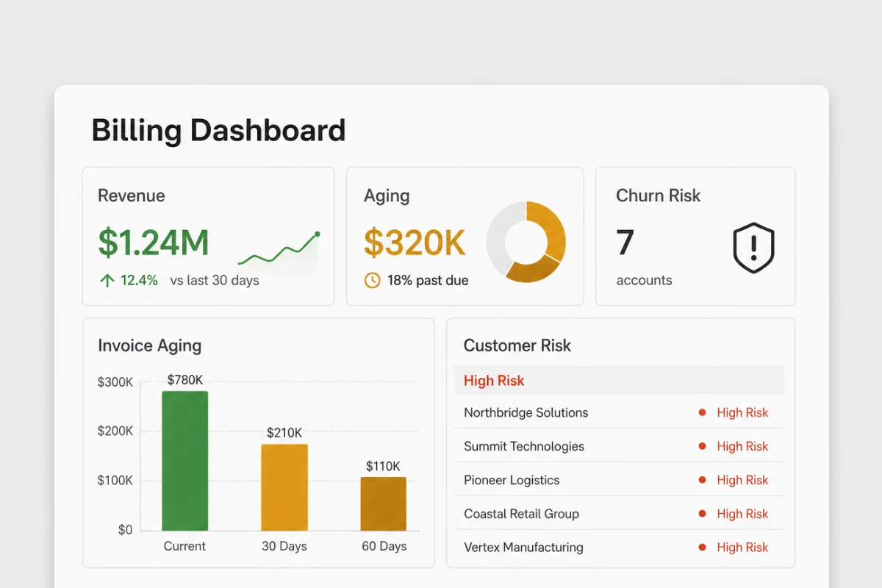Click the Revenue card heading
The image size is (882, 588).
click(x=132, y=196)
